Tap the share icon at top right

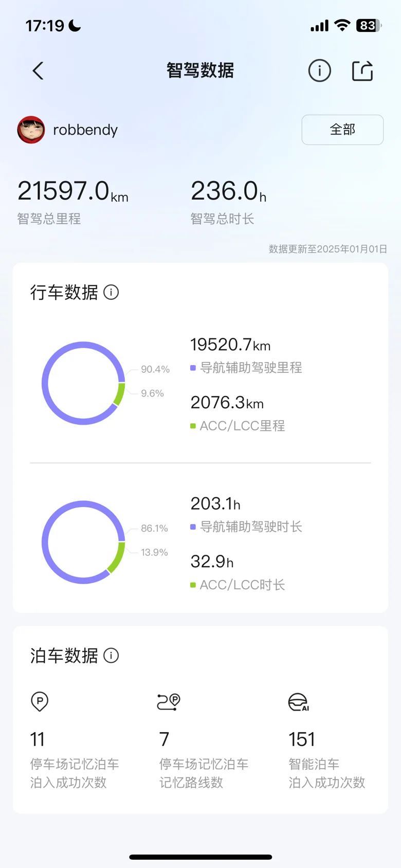click(362, 70)
